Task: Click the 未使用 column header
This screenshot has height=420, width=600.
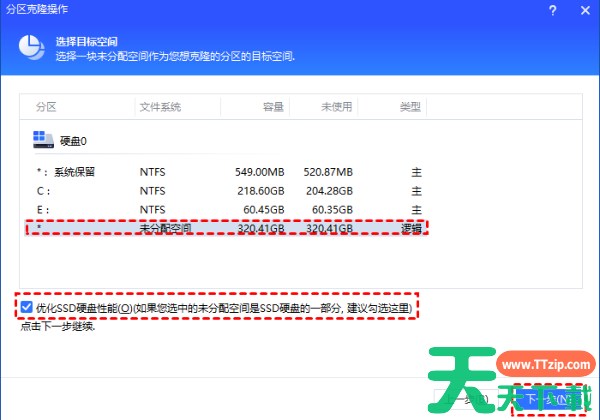Action: [x=336, y=106]
